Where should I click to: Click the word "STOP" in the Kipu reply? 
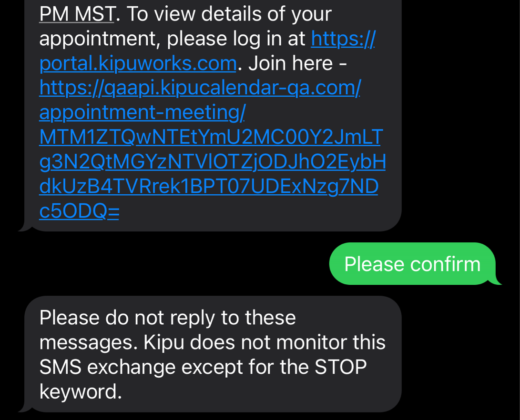click(x=340, y=367)
